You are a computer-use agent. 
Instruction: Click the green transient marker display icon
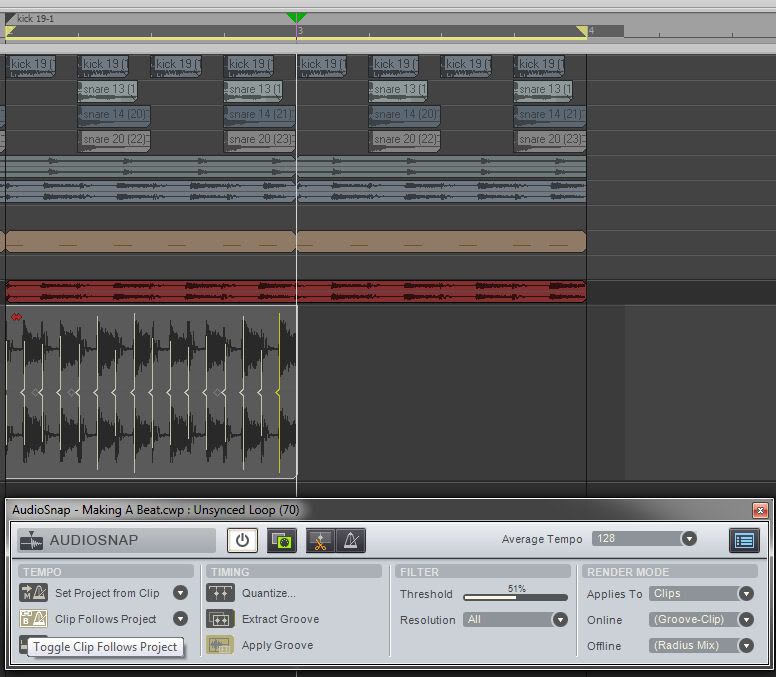[x=282, y=541]
